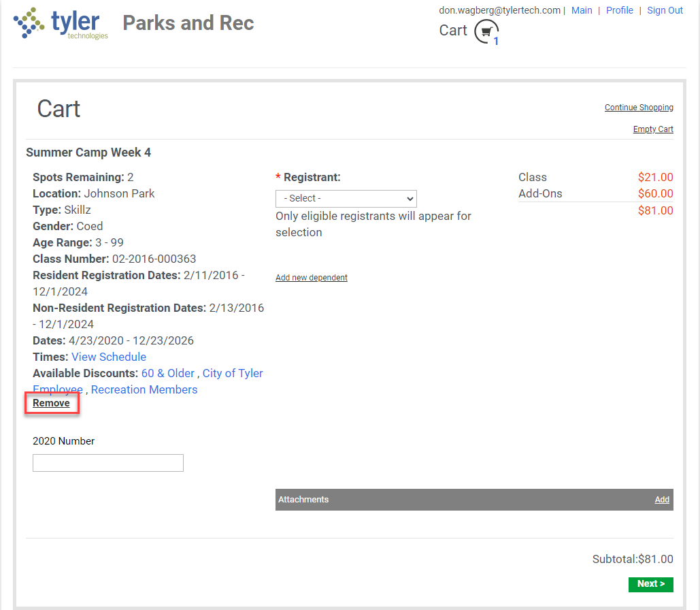
Task: Open the Recreation Members discount
Action: 144,389
